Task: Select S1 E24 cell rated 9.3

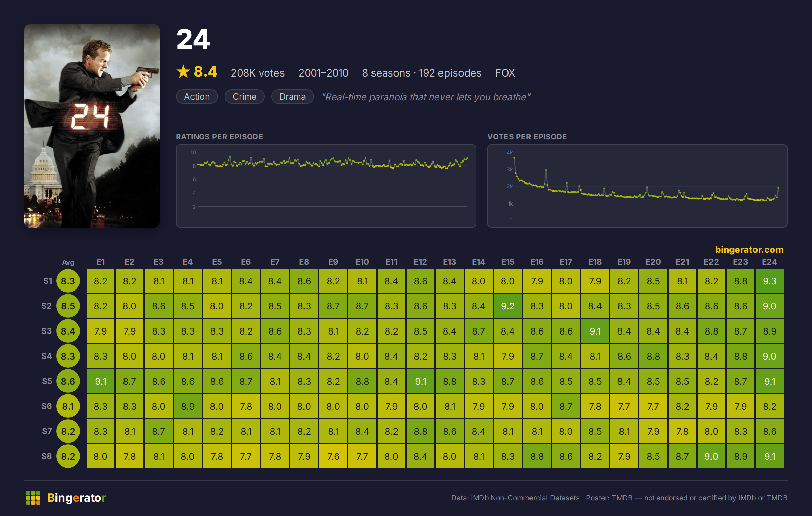Action: [770, 281]
